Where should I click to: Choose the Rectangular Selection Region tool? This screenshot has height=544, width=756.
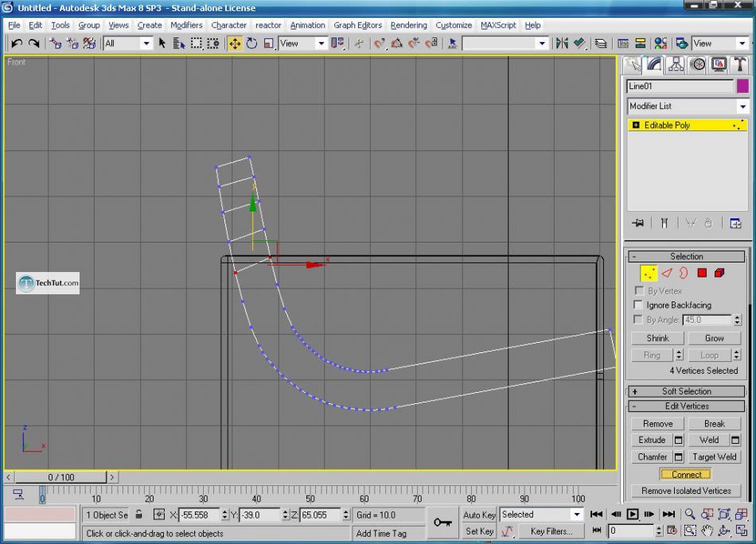197,44
